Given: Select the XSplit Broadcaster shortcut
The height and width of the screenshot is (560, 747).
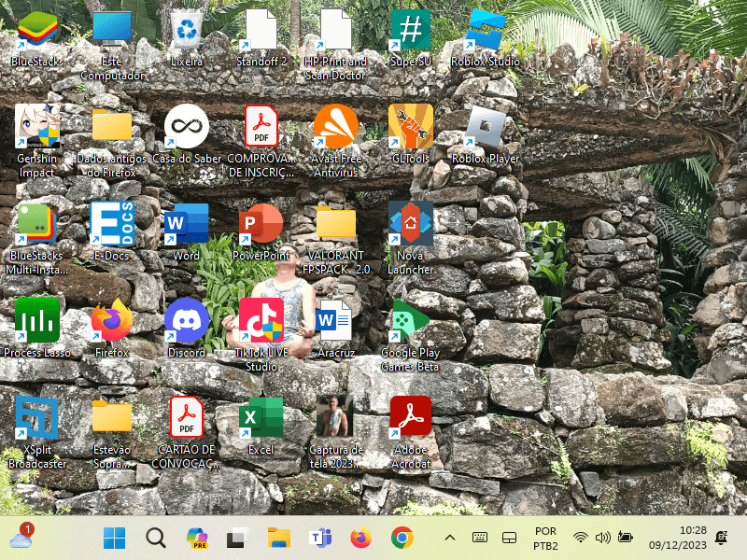Looking at the screenshot, I should click(x=37, y=417).
